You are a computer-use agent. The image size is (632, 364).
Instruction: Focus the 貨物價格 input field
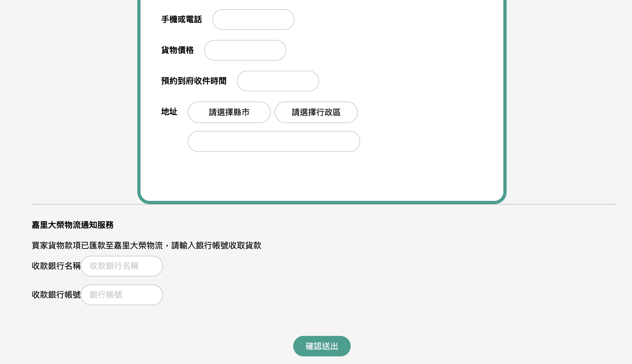245,50
